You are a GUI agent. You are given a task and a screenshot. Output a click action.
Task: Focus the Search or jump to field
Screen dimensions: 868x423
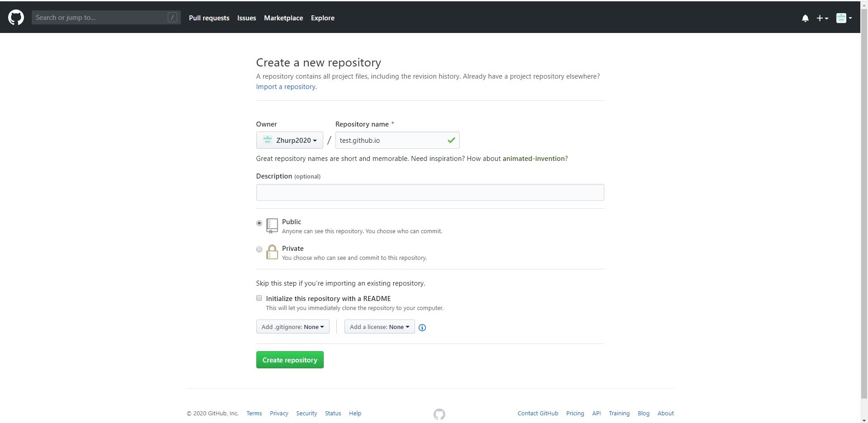coord(106,18)
